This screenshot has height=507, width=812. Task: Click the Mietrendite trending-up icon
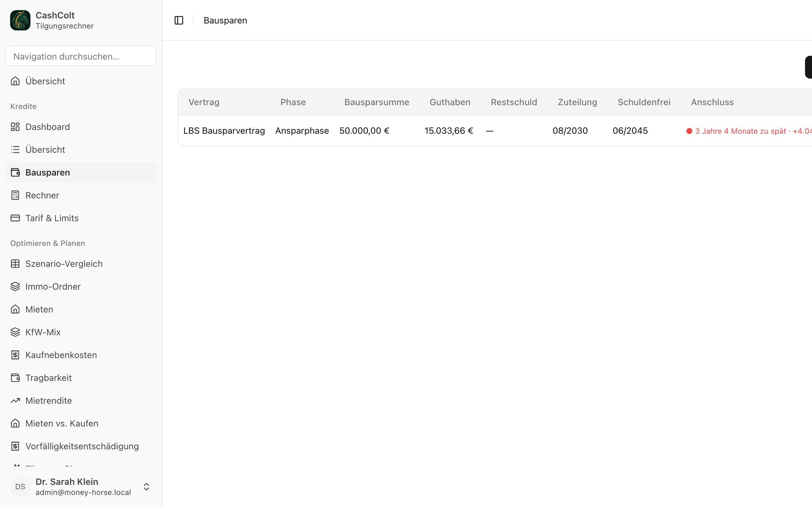(x=15, y=400)
